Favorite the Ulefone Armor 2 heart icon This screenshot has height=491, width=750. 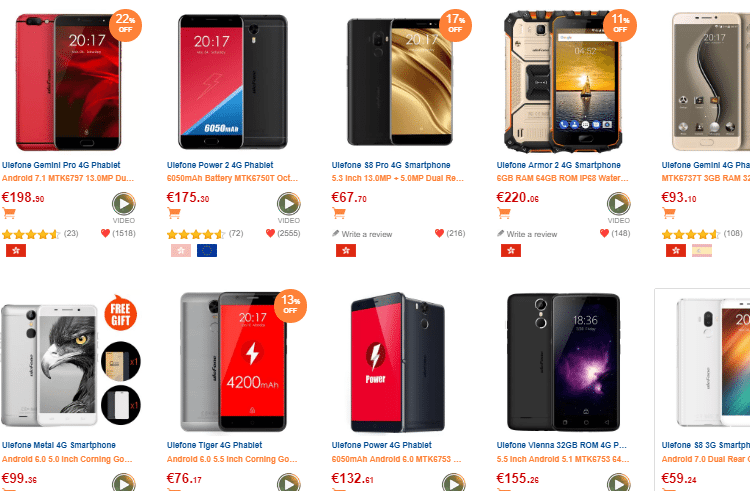pos(604,233)
